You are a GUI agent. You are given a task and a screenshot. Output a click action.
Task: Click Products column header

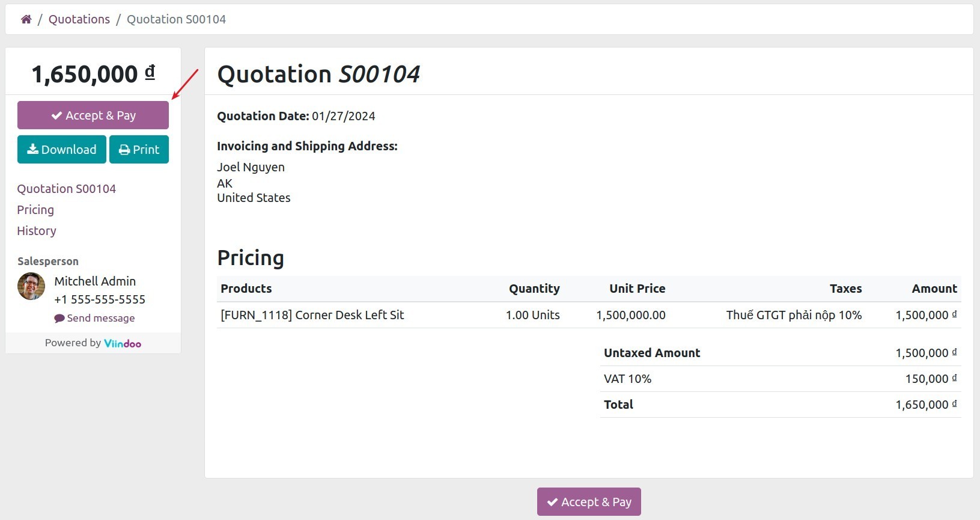[x=246, y=289]
